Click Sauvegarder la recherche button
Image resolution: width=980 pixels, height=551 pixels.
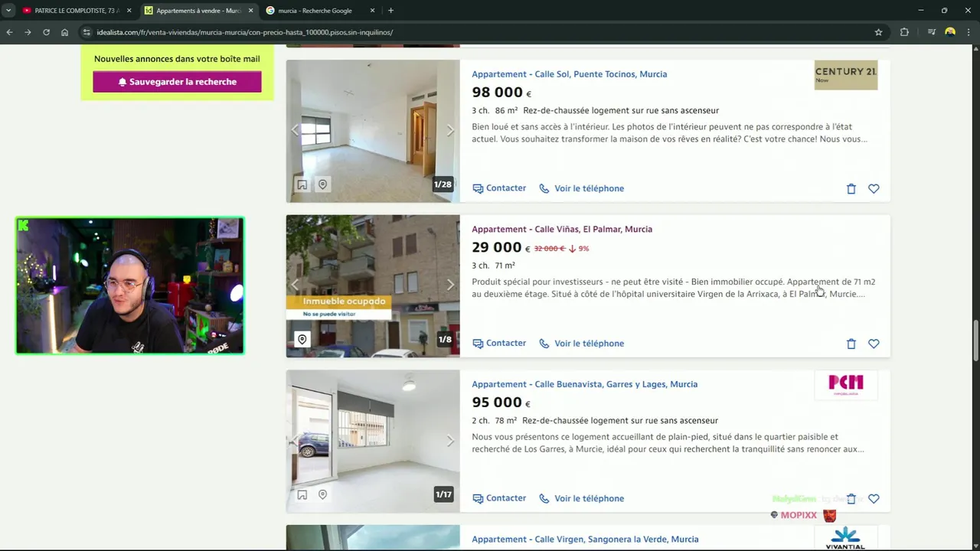coord(177,82)
